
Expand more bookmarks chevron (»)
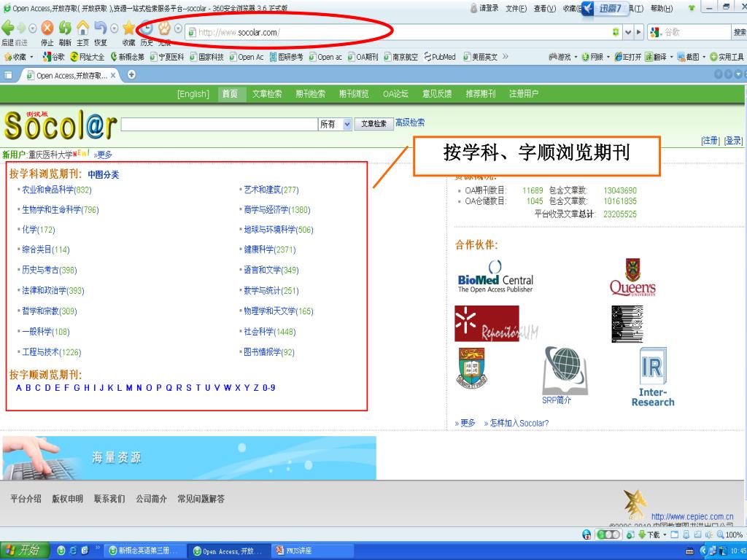[505, 57]
